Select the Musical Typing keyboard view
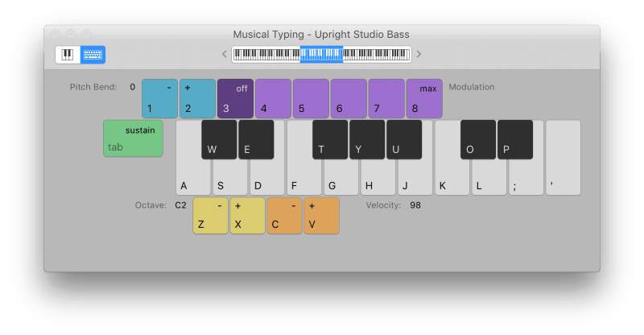Viewport: 644px width, 335px height. (93, 55)
